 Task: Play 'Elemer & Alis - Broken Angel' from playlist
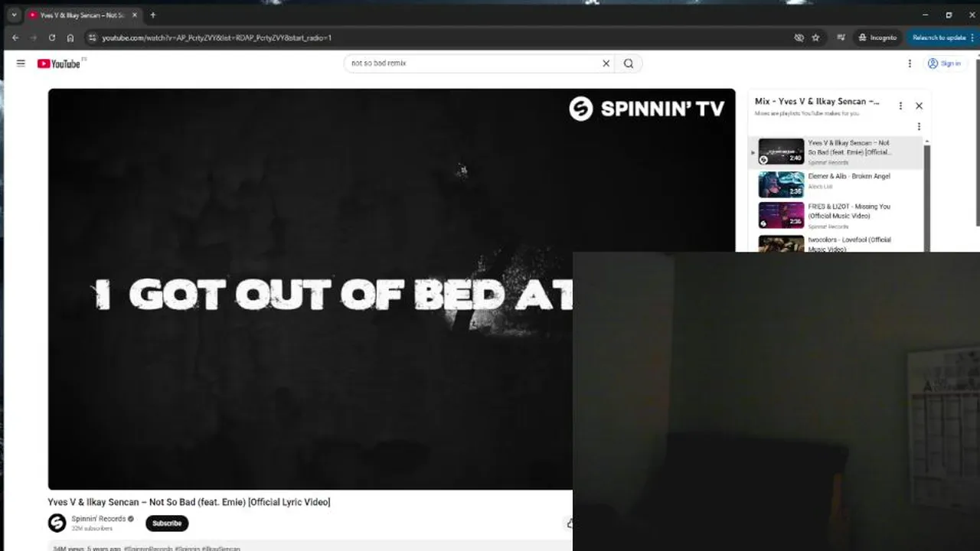click(849, 176)
